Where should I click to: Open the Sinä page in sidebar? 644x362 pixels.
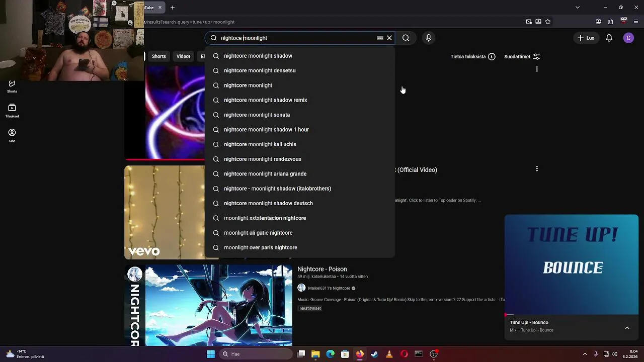pyautogui.click(x=12, y=135)
